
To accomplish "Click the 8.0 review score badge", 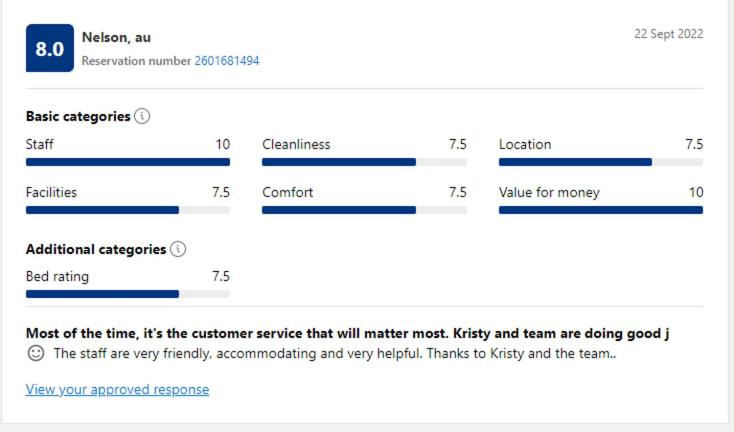I will (x=50, y=49).
